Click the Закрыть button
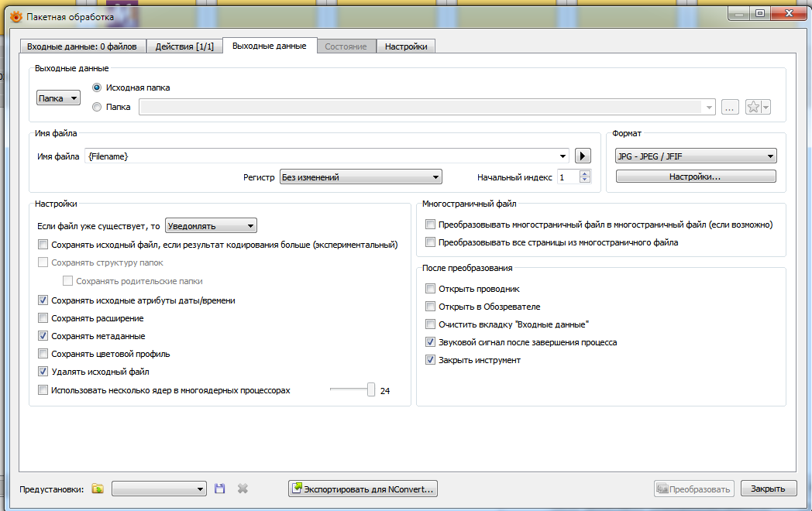812x511 pixels. 769,489
